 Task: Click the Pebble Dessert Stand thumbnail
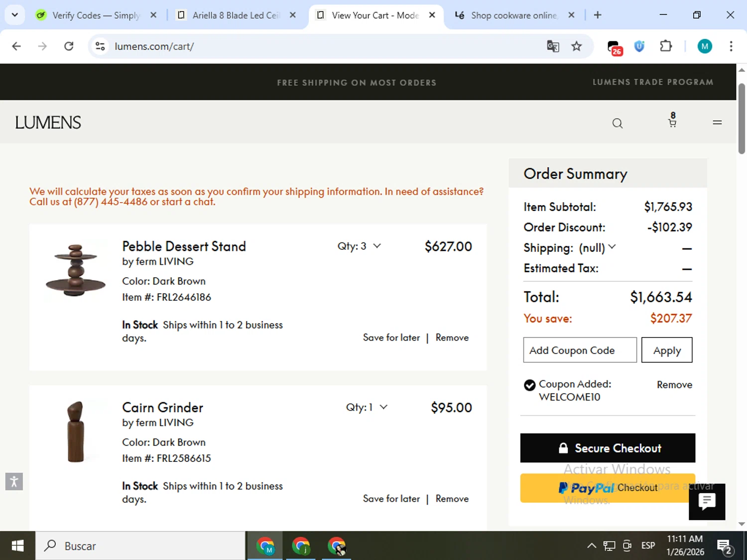pyautogui.click(x=76, y=270)
